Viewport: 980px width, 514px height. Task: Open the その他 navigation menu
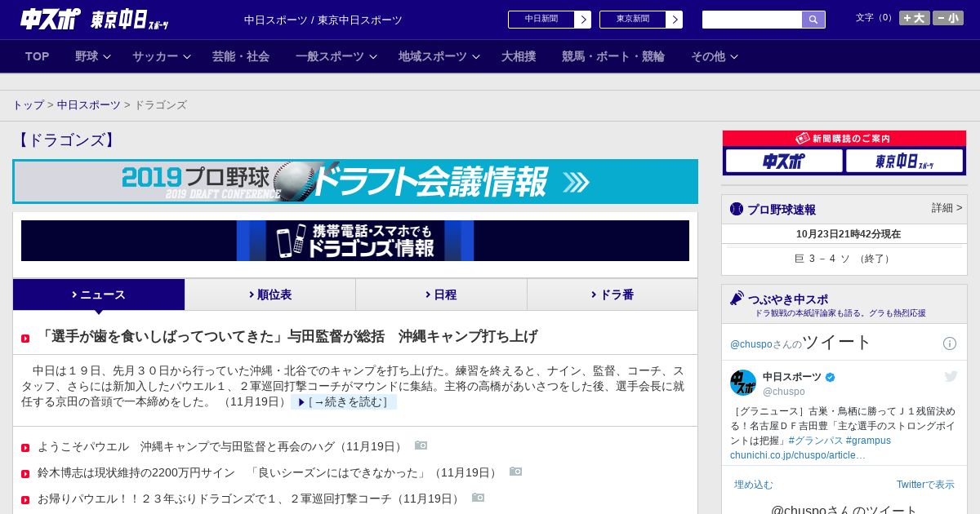pos(708,56)
